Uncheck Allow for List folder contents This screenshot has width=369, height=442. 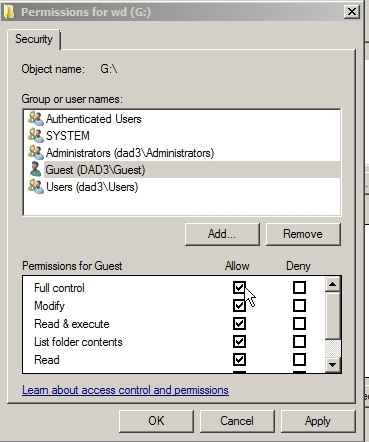[239, 341]
